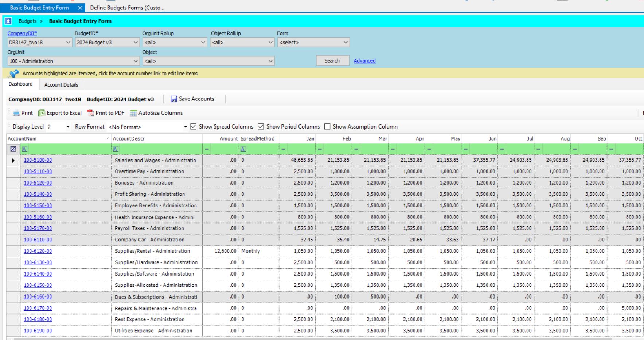
Task: Open the Advanced search link
Action: [364, 61]
